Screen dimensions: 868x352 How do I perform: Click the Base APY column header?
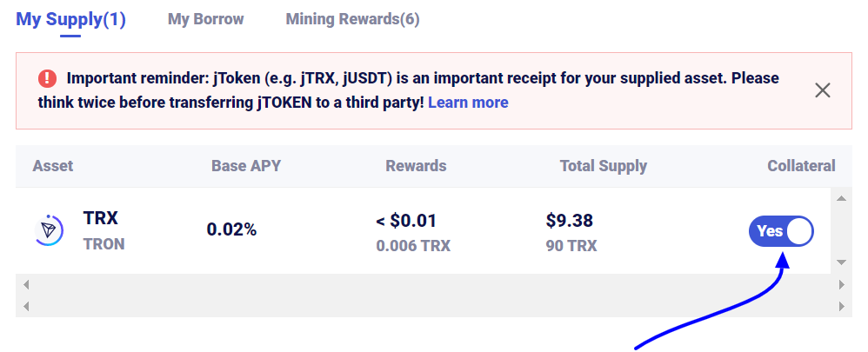click(246, 166)
